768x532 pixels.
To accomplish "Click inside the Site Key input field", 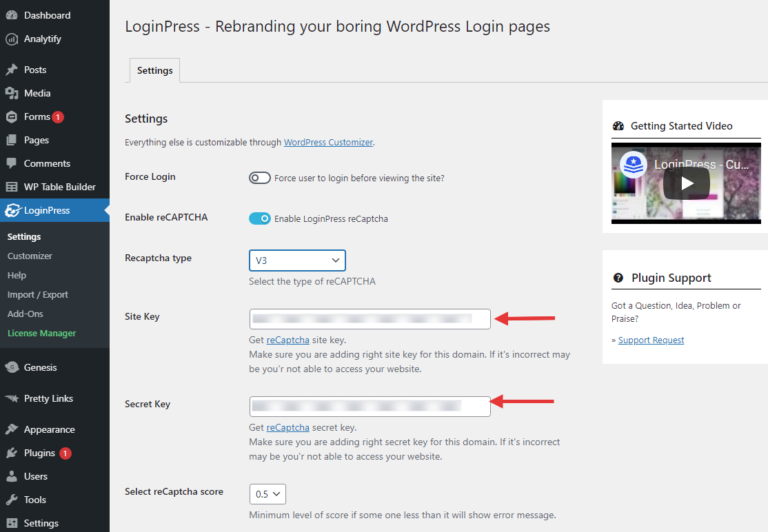I will click(370, 319).
